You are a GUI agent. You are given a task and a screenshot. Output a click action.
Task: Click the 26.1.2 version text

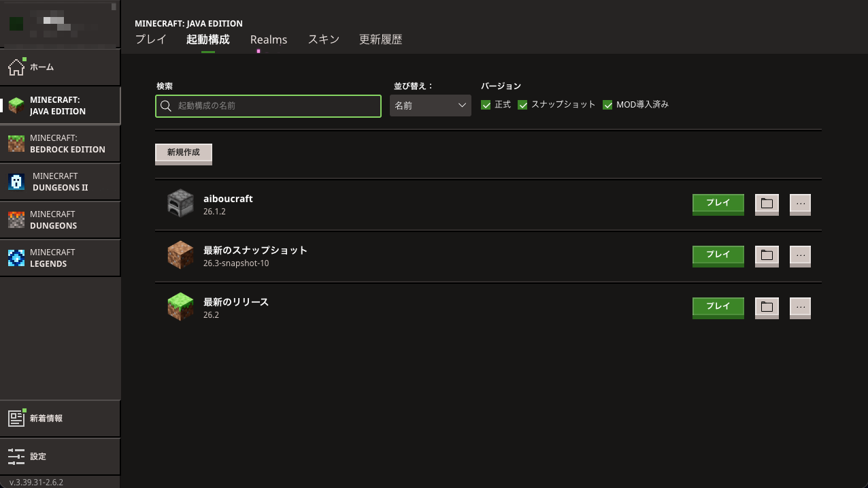tap(214, 212)
